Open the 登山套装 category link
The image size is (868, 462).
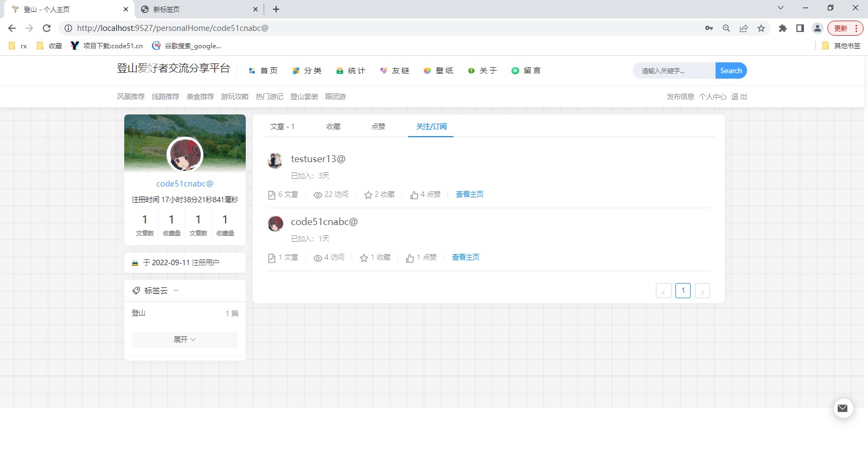(x=304, y=97)
